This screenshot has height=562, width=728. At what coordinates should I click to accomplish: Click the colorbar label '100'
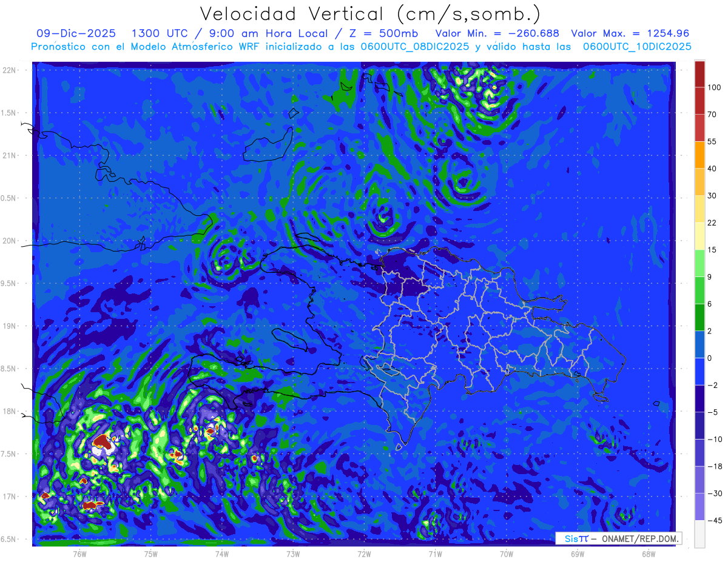tap(715, 87)
